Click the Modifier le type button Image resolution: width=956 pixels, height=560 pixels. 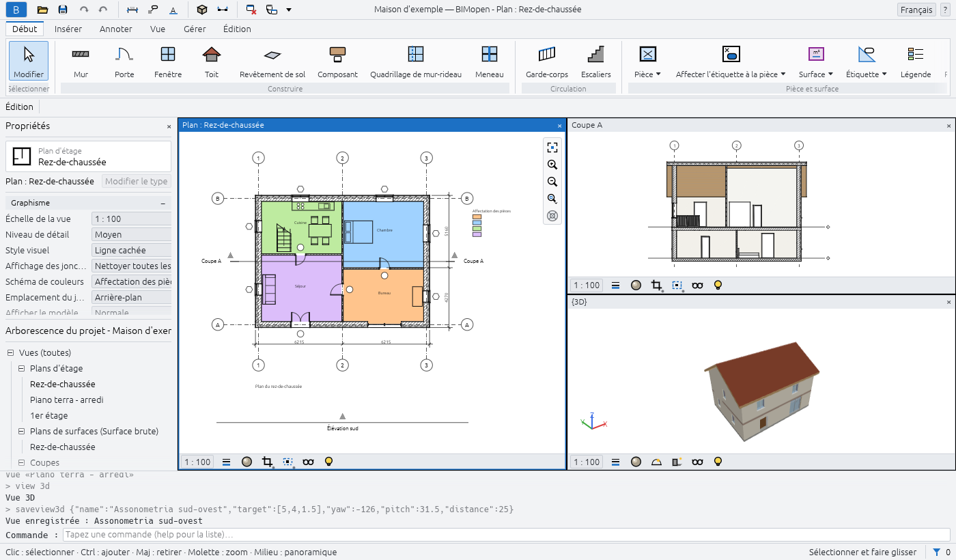137,182
